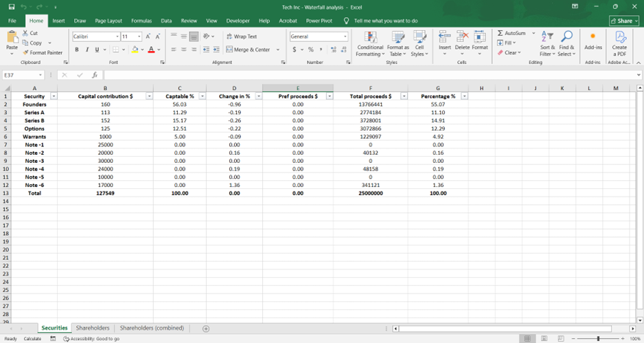Click the Clear button
644x343 pixels.
coord(509,53)
